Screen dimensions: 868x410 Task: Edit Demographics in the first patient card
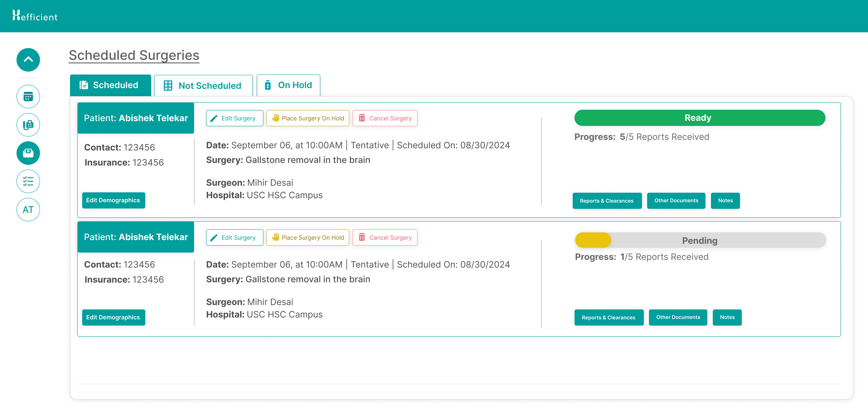click(114, 200)
